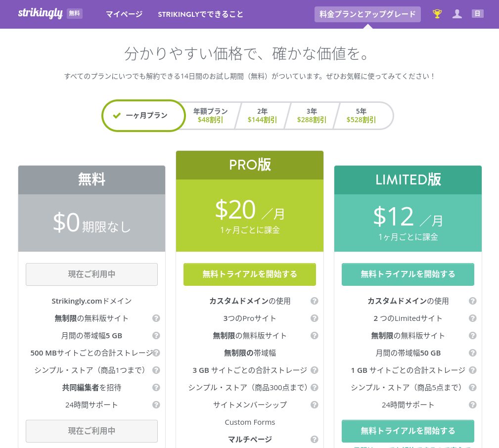Click help icon for 1 GB storage row
Image resolution: width=499 pixels, height=448 pixels.
pos(473,370)
